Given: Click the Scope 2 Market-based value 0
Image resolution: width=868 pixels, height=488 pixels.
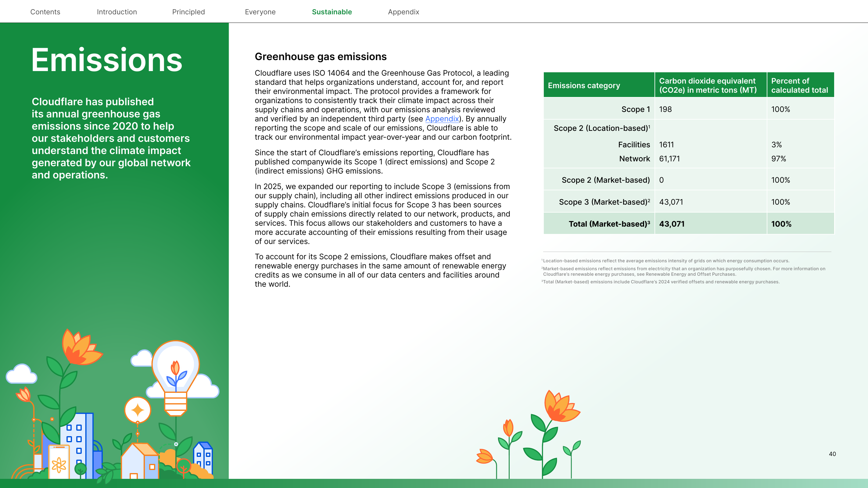Looking at the screenshot, I should (661, 180).
